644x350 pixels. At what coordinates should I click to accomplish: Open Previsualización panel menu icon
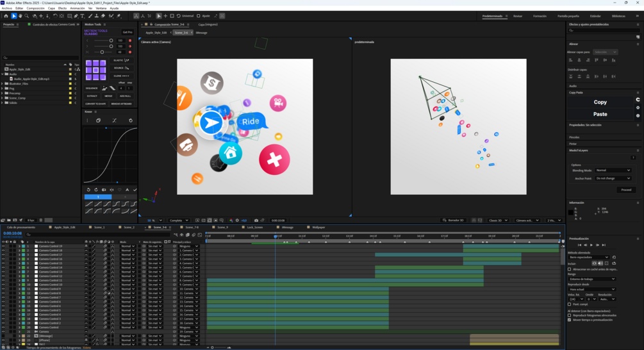tap(638, 238)
